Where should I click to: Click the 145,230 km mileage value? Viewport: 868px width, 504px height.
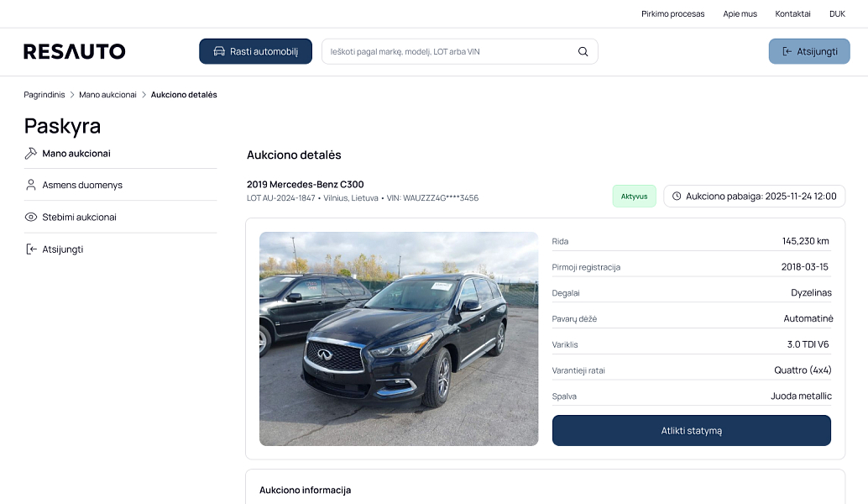[x=805, y=241]
